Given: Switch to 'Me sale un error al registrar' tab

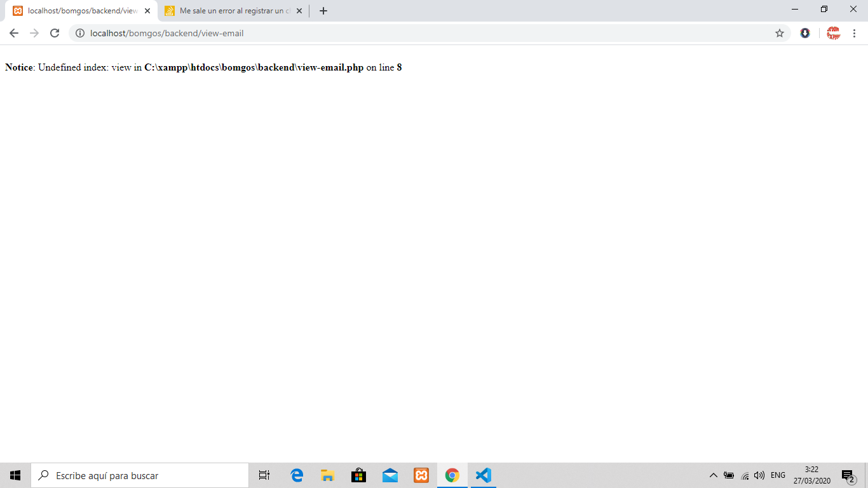Looking at the screenshot, I should (233, 11).
